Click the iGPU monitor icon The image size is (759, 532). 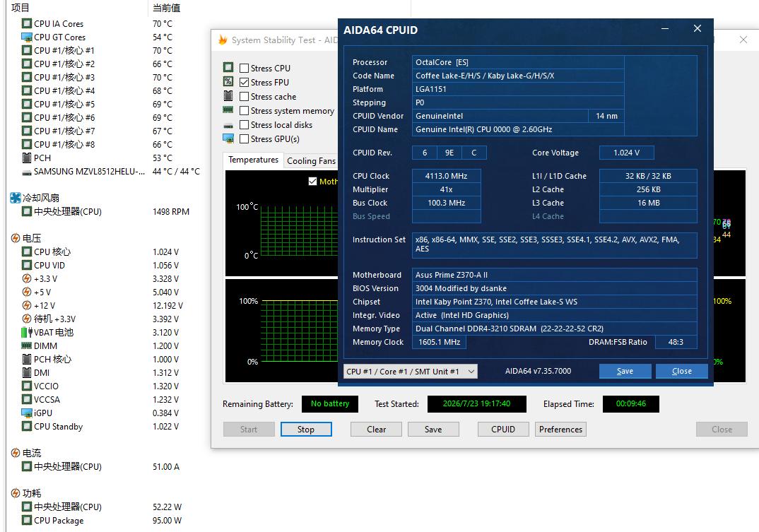pyautogui.click(x=27, y=413)
